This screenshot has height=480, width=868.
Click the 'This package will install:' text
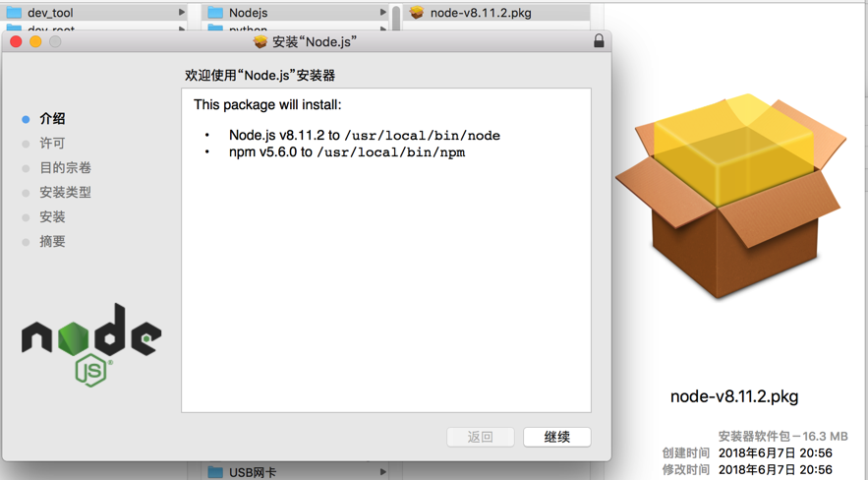tap(267, 104)
